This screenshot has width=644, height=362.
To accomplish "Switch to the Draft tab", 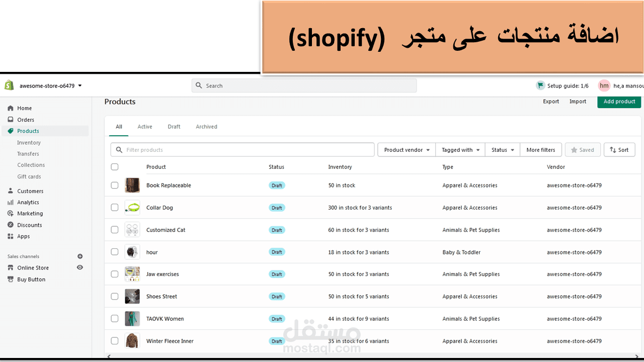I will click(174, 127).
